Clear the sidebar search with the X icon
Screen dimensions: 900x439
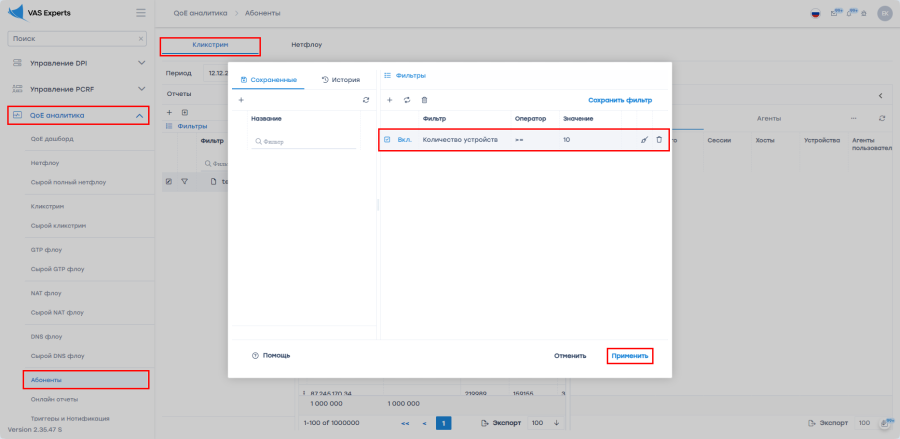pyautogui.click(x=141, y=39)
